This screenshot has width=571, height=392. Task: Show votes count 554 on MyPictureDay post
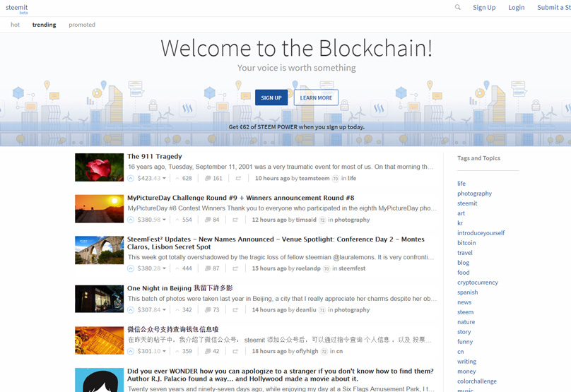[187, 220]
